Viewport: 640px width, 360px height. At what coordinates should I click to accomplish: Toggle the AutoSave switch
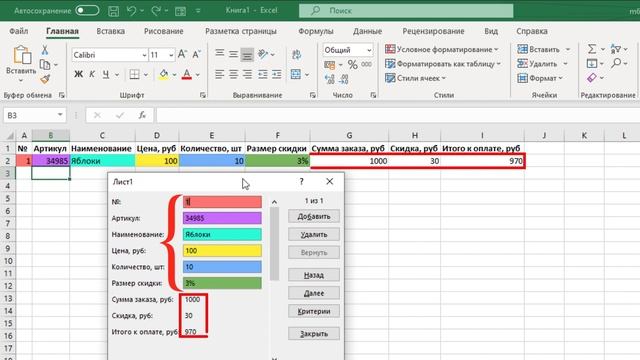pyautogui.click(x=87, y=11)
